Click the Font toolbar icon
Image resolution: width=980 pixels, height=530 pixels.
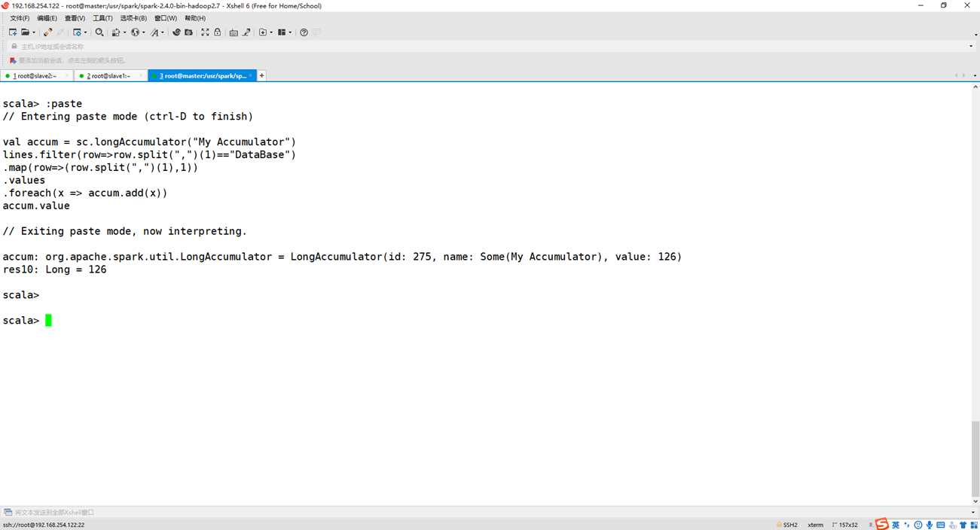point(154,32)
